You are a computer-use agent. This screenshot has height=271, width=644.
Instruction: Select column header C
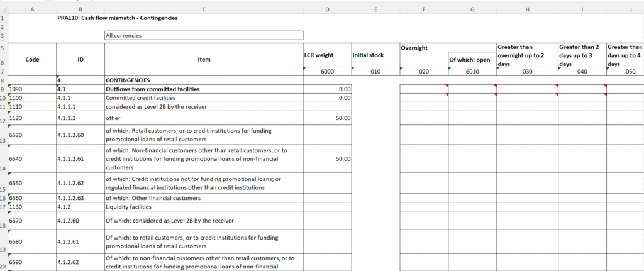[x=204, y=8]
